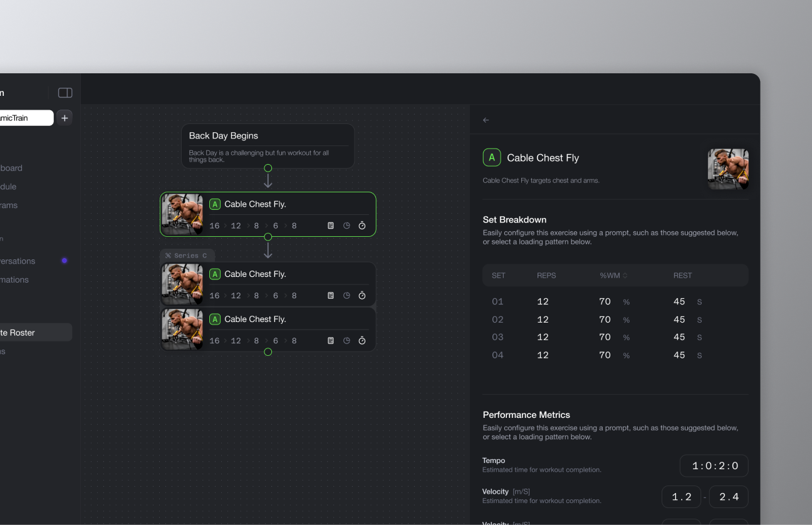Click the A badge on the lower Series C card
This screenshot has width=812, height=525.
point(215,320)
